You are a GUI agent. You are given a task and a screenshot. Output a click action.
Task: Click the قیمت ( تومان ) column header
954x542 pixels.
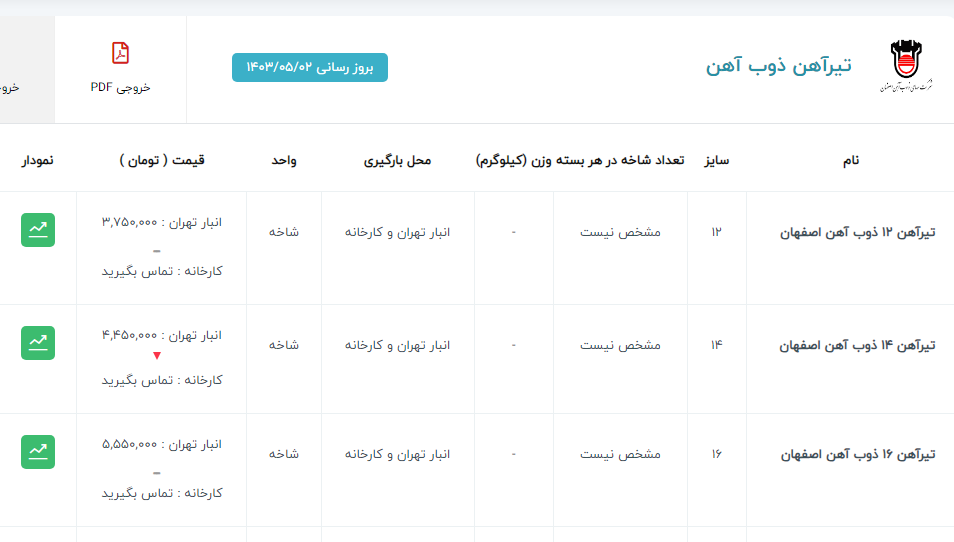(161, 160)
